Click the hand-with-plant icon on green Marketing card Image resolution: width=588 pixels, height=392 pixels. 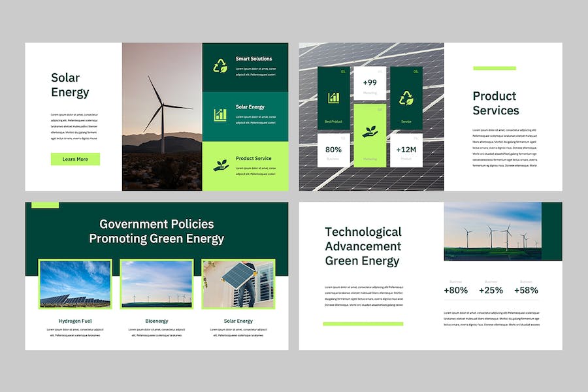370,131
